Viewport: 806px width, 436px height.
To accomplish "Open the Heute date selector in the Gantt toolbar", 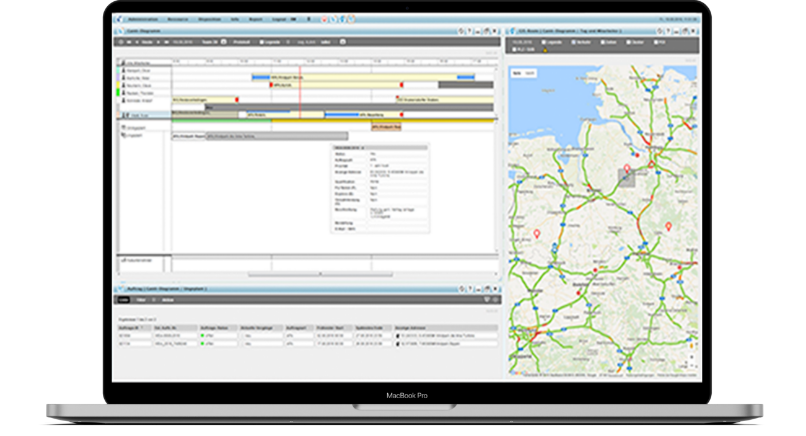I will tap(146, 42).
